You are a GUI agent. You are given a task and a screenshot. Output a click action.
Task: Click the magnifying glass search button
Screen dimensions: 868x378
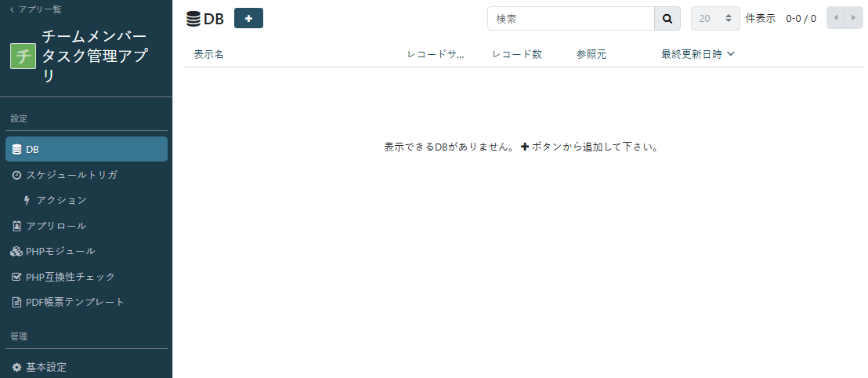pyautogui.click(x=667, y=18)
